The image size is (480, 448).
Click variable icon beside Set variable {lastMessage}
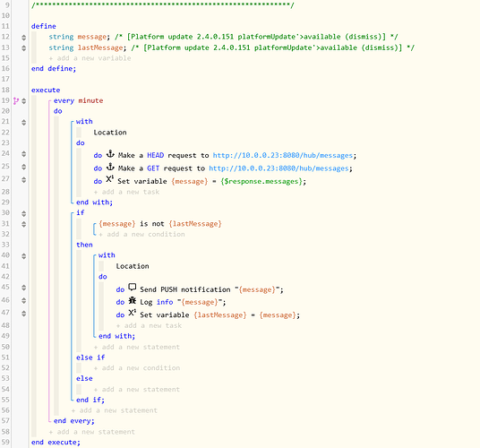tap(133, 313)
